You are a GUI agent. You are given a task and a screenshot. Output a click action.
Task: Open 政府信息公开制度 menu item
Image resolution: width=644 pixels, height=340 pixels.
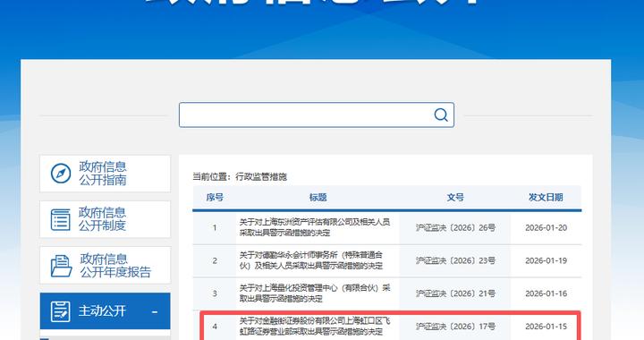tap(106, 219)
